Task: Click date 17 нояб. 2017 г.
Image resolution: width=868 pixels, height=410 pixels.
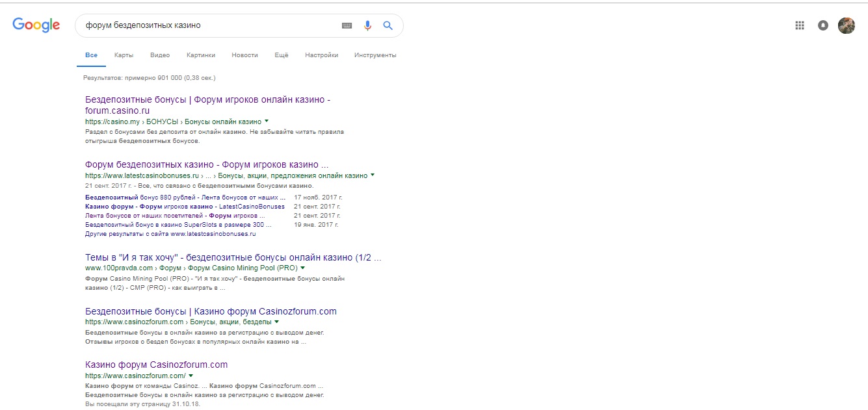Action: (317, 197)
